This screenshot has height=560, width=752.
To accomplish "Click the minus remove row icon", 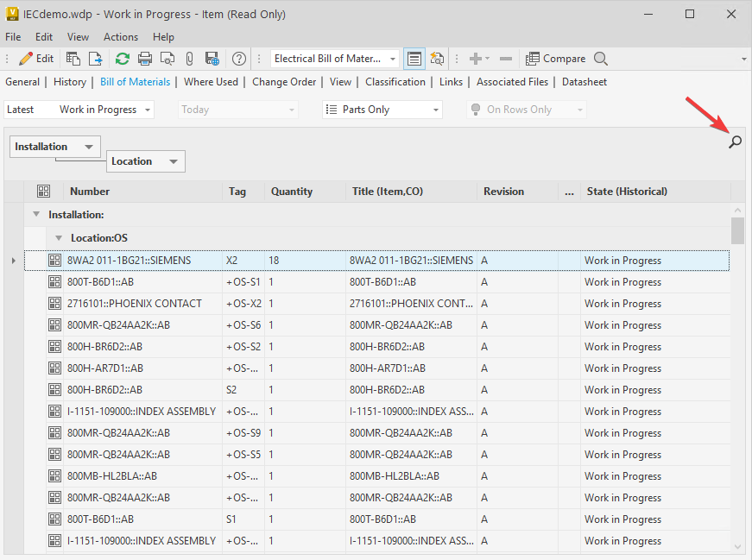I will pyautogui.click(x=505, y=59).
